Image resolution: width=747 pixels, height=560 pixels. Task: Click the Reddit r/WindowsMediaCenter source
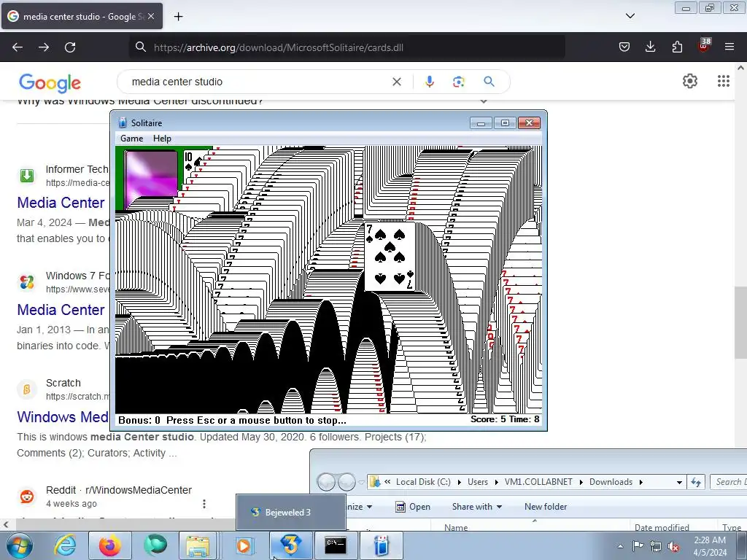[x=119, y=490]
